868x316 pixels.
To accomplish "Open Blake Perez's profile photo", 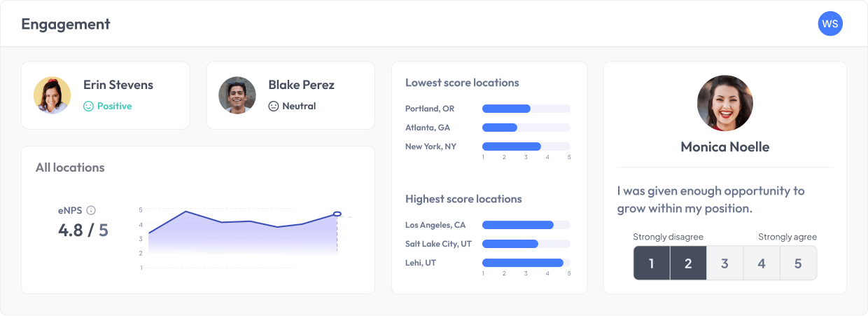I will (237, 95).
